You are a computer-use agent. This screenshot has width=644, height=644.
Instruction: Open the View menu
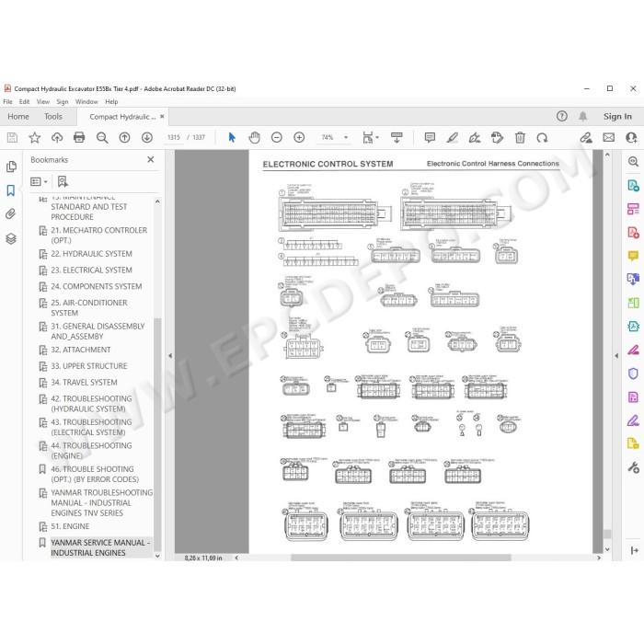pos(43,101)
